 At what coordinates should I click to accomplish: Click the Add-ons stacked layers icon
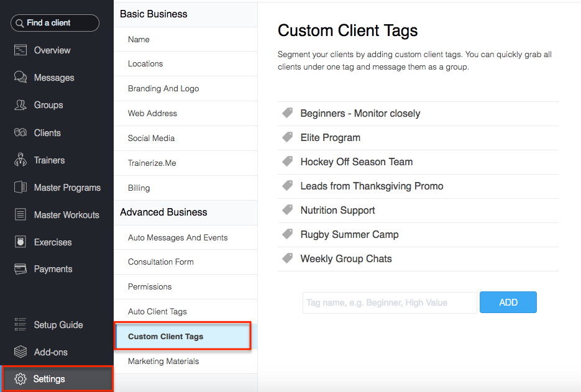[x=21, y=352]
